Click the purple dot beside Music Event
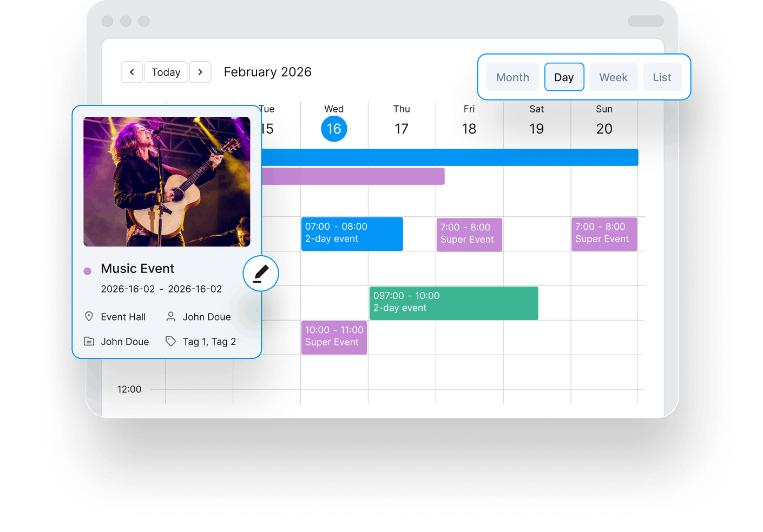The width and height of the screenshot is (763, 532). (88, 271)
